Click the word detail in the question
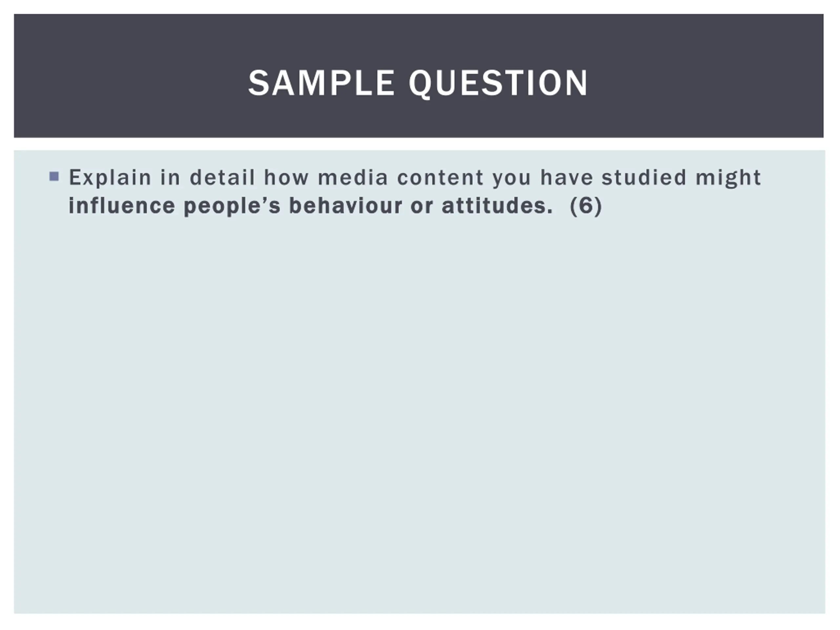This screenshot has width=840, height=630. pos(222,177)
